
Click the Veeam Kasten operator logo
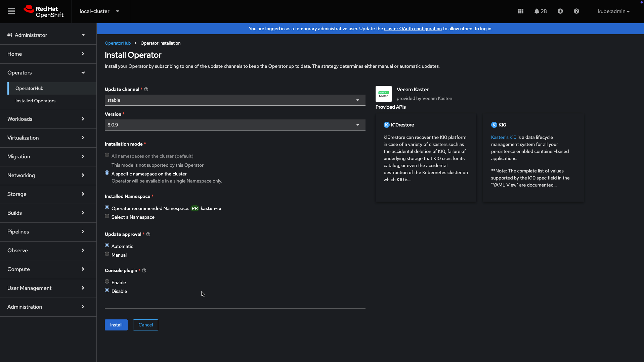point(383,94)
